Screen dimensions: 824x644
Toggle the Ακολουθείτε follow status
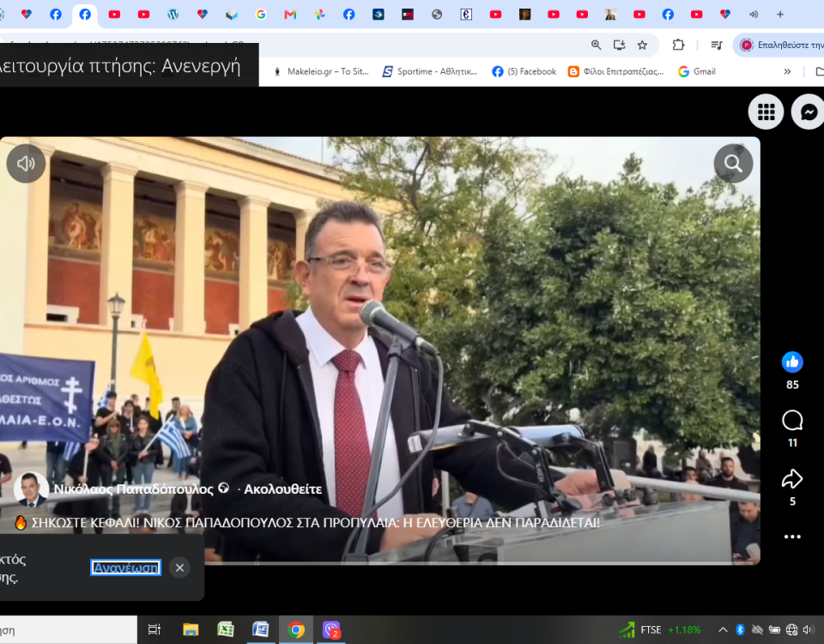coord(282,489)
